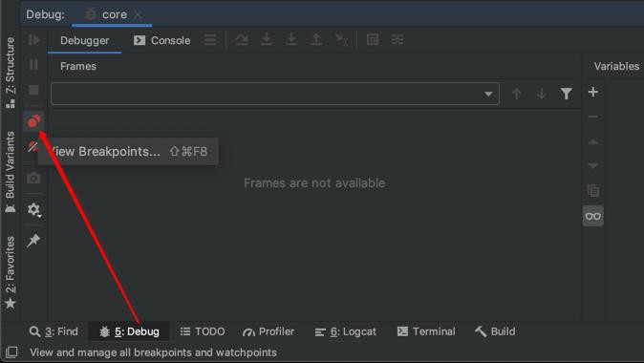Open the Profiler tool window
Screen dimensions: 644x363
click(268, 331)
